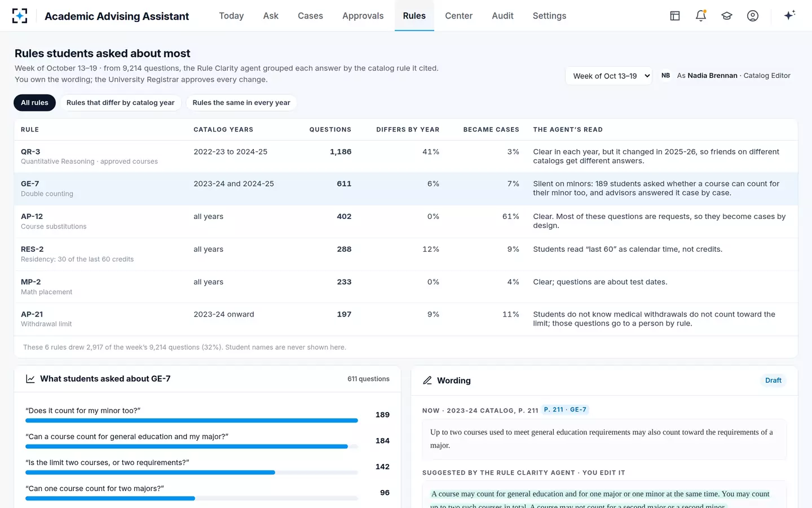
Task: Select the RES-2 Residency rule row
Action: tap(406, 254)
